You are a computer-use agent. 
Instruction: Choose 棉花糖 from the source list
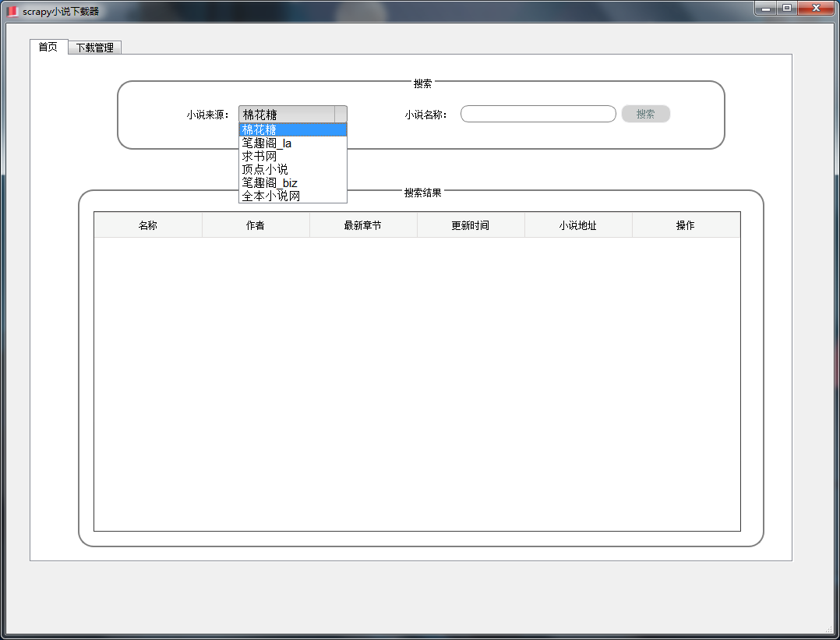(292, 129)
